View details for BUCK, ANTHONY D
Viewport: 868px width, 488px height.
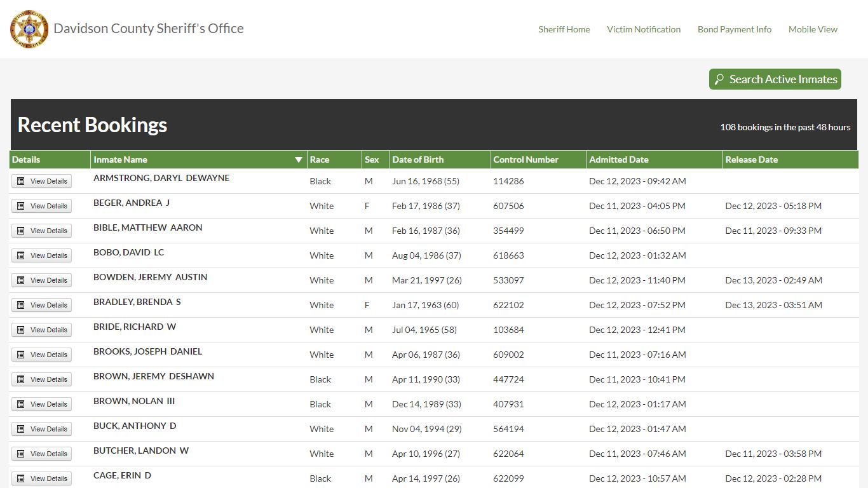[41, 429]
